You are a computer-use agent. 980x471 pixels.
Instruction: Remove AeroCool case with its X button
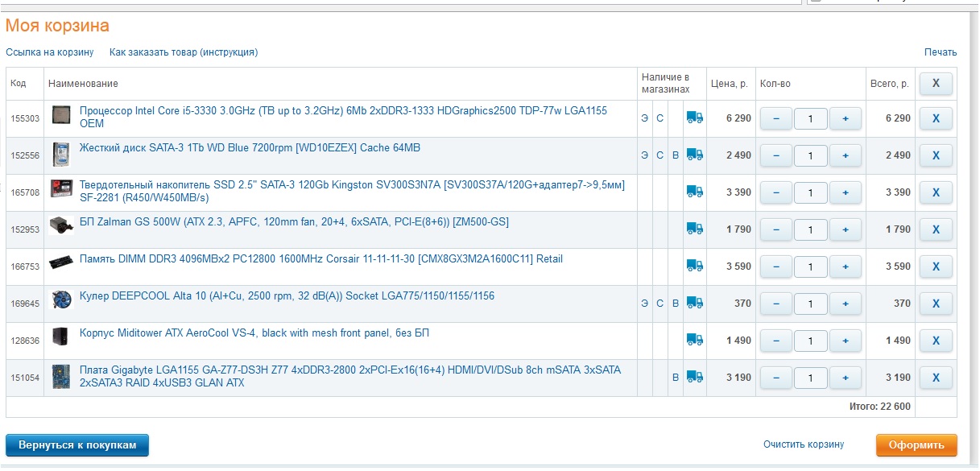pyautogui.click(x=936, y=341)
